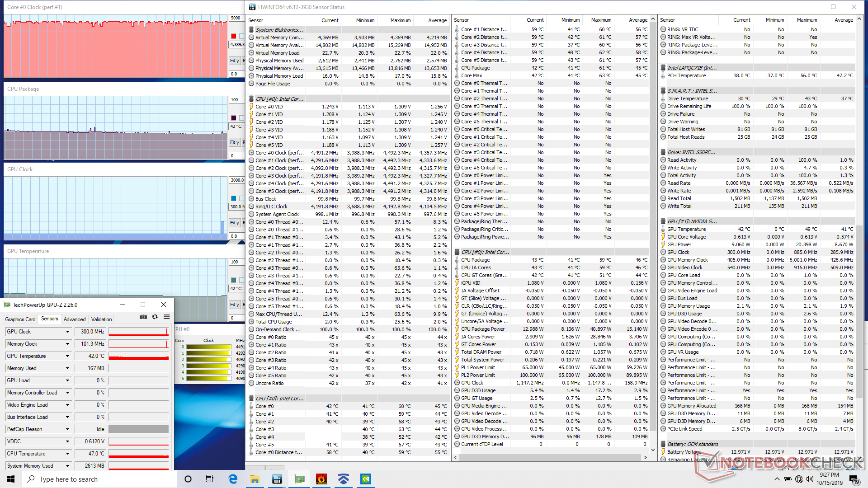Select the GPU Memory Clock row

point(757,260)
